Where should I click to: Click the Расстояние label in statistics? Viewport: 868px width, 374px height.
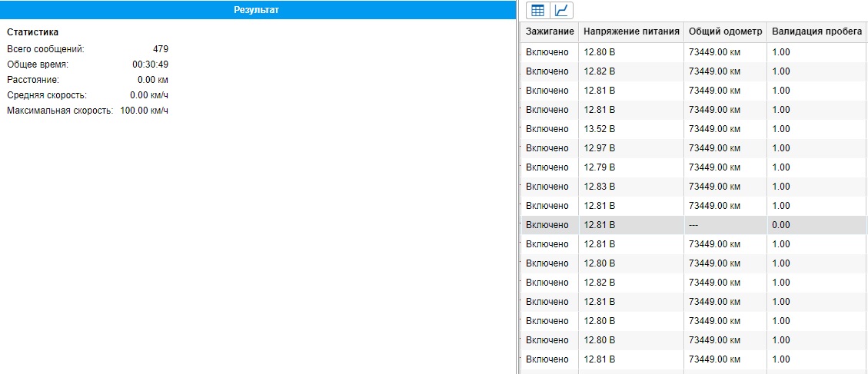[32, 80]
